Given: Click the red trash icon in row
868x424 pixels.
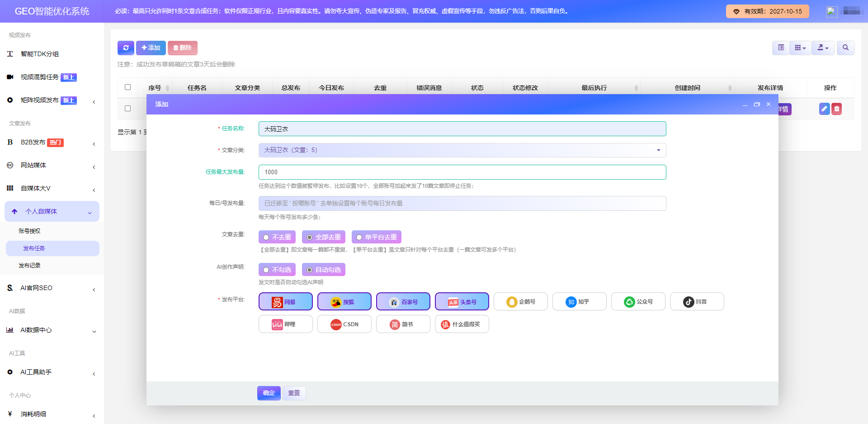Looking at the screenshot, I should point(836,109).
